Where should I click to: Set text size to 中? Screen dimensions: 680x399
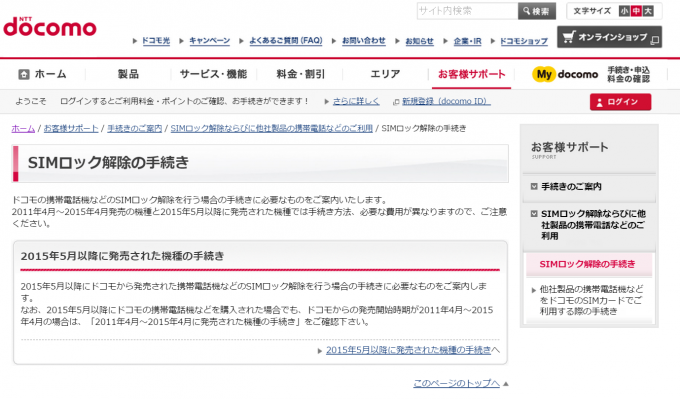pos(636,11)
